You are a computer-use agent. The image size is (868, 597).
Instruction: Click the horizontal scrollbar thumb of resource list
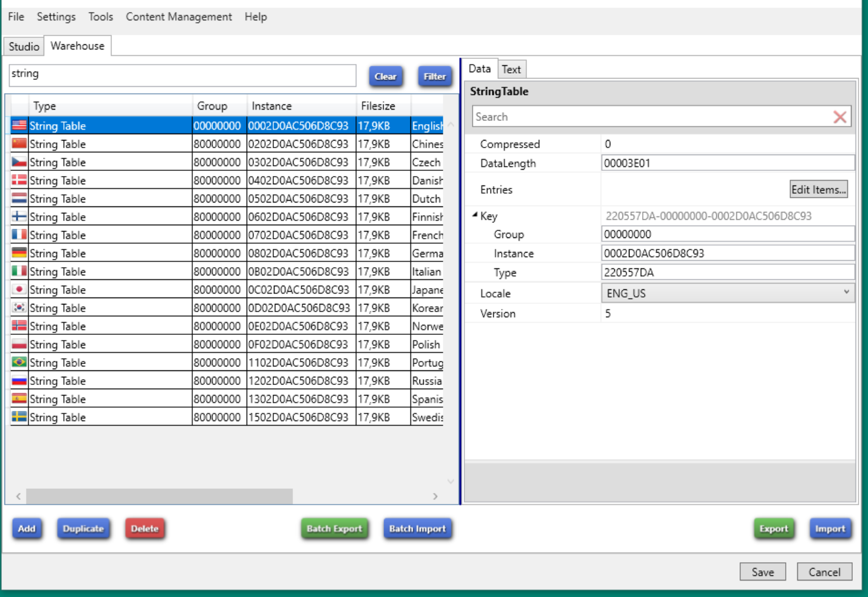coord(159,496)
